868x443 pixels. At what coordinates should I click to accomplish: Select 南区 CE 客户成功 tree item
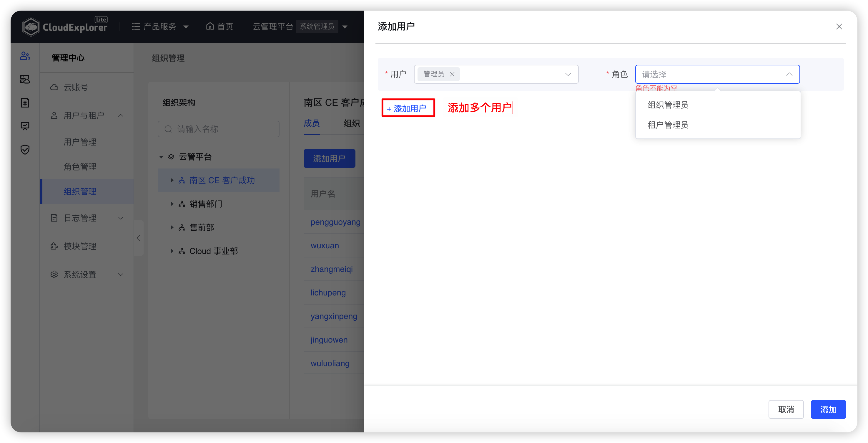pyautogui.click(x=218, y=180)
